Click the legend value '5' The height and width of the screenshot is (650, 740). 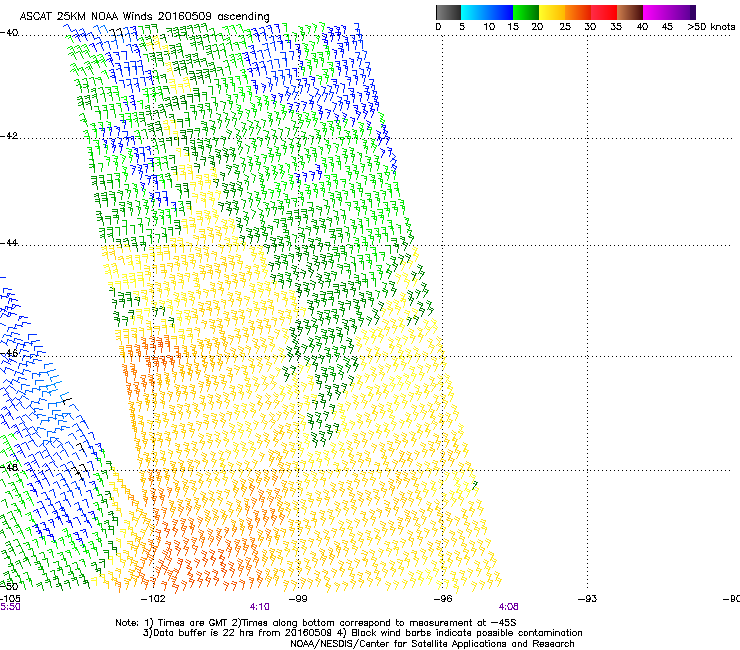(x=462, y=27)
